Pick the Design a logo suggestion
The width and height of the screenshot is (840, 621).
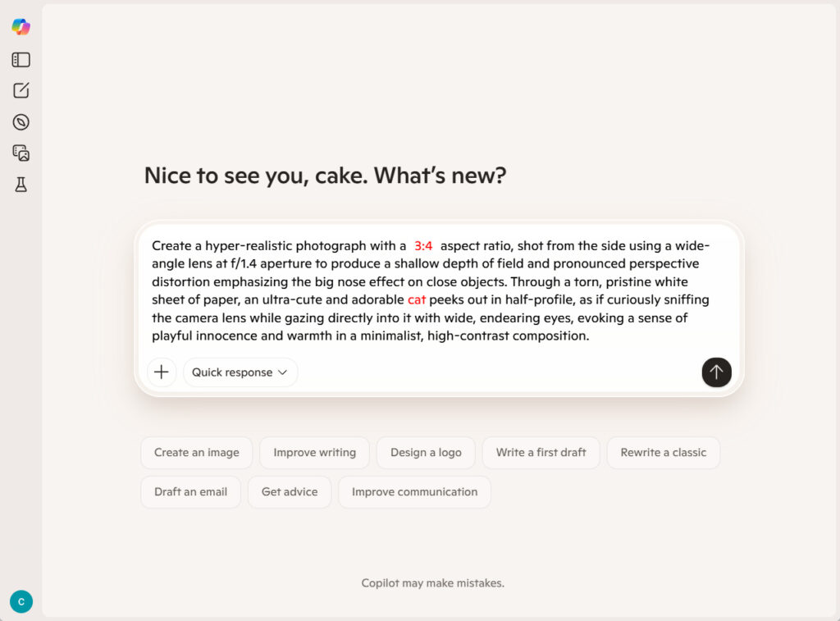coord(426,453)
